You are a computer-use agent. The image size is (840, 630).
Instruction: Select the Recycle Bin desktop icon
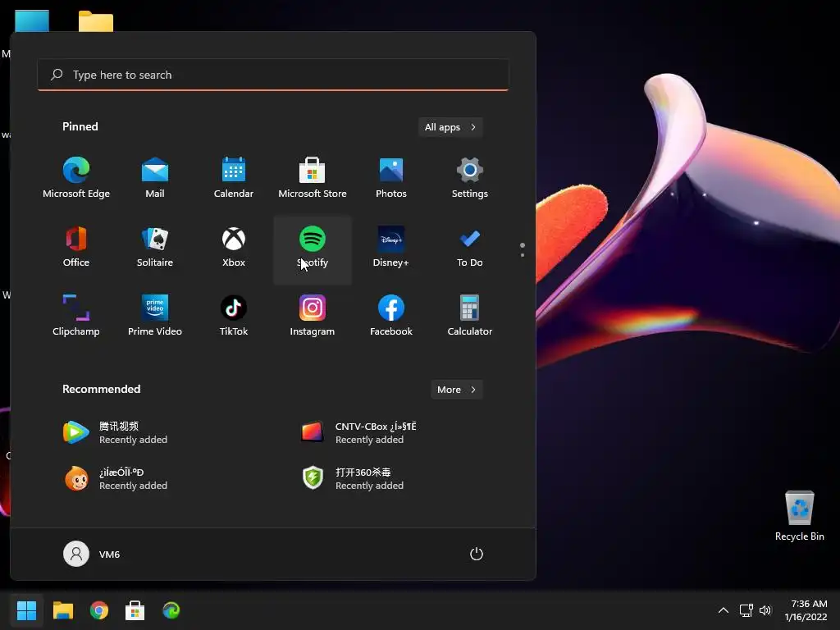[x=799, y=516]
